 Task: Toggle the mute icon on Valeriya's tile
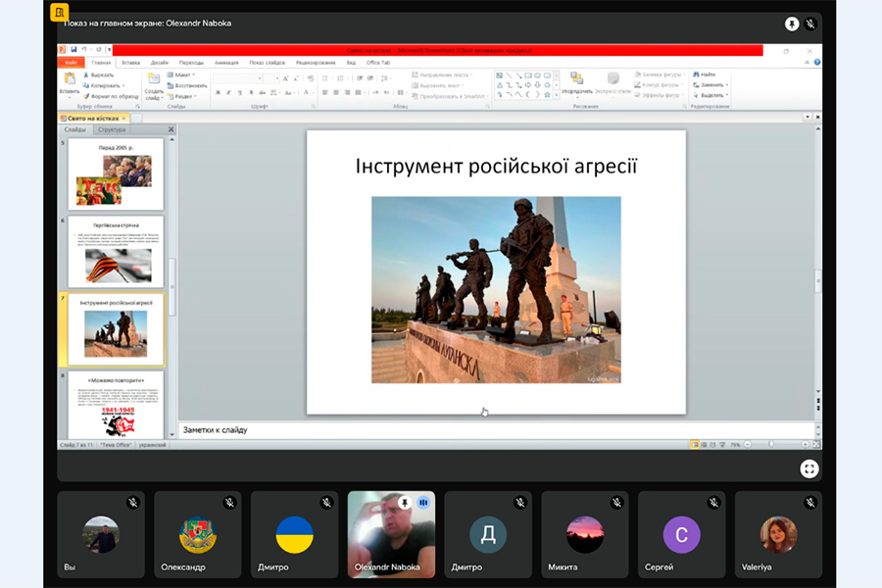point(810,502)
